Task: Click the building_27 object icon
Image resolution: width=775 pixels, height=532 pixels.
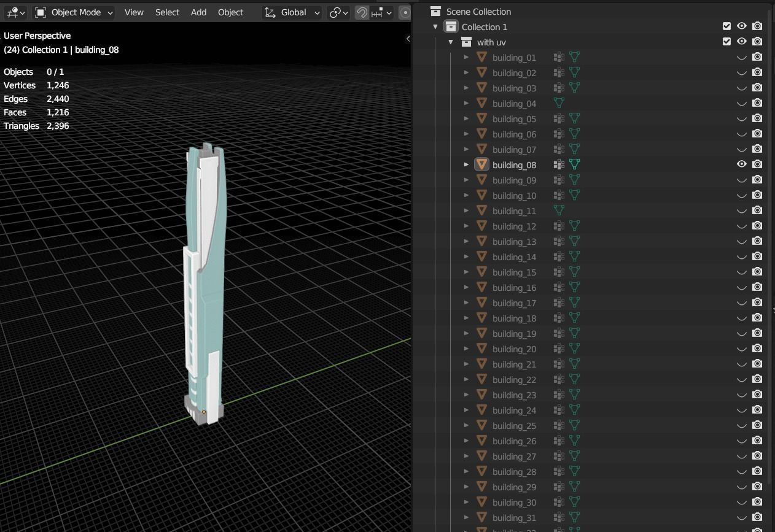Action: 481,456
